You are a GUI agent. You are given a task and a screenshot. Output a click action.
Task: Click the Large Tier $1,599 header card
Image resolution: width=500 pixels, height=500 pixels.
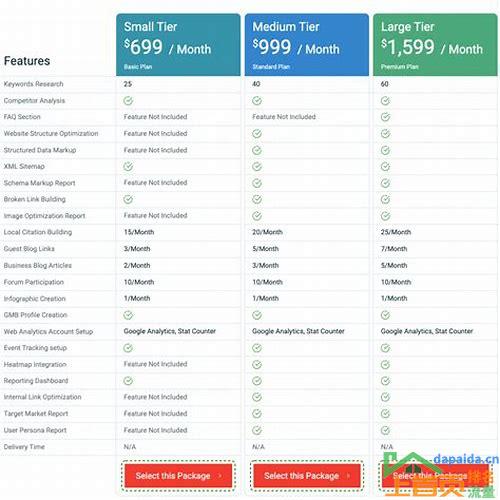click(x=435, y=45)
